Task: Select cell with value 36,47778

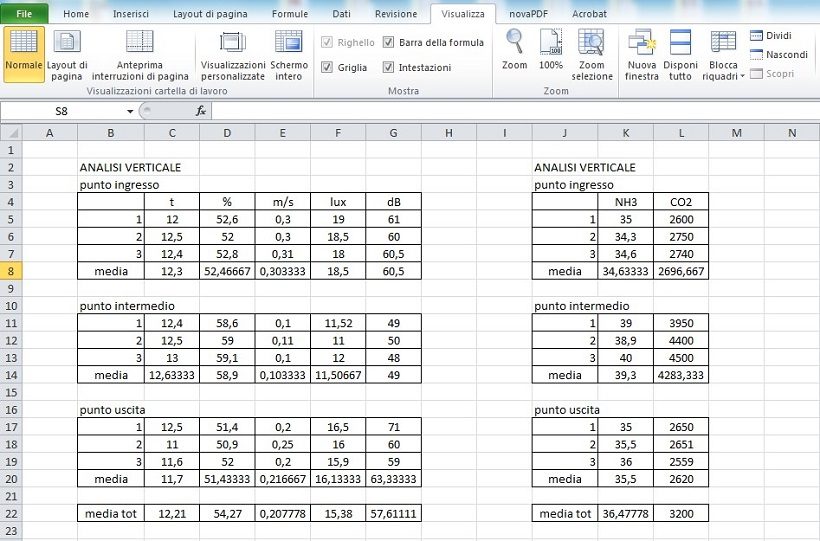Action: [x=625, y=513]
